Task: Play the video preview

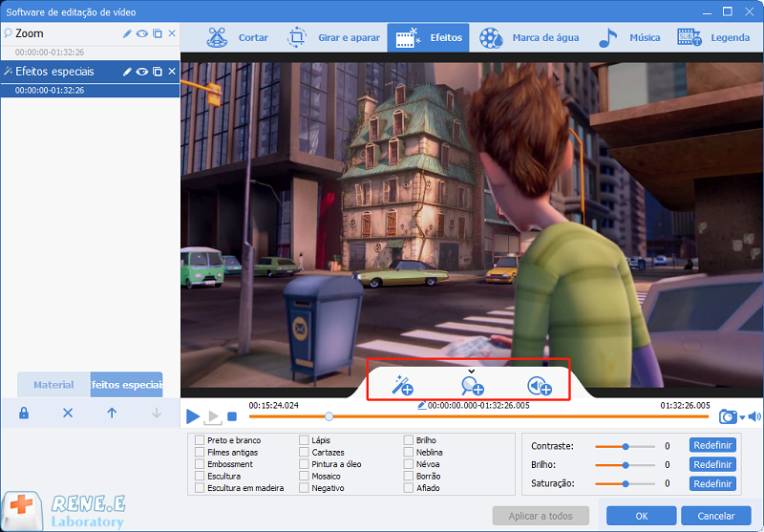Action: click(193, 416)
